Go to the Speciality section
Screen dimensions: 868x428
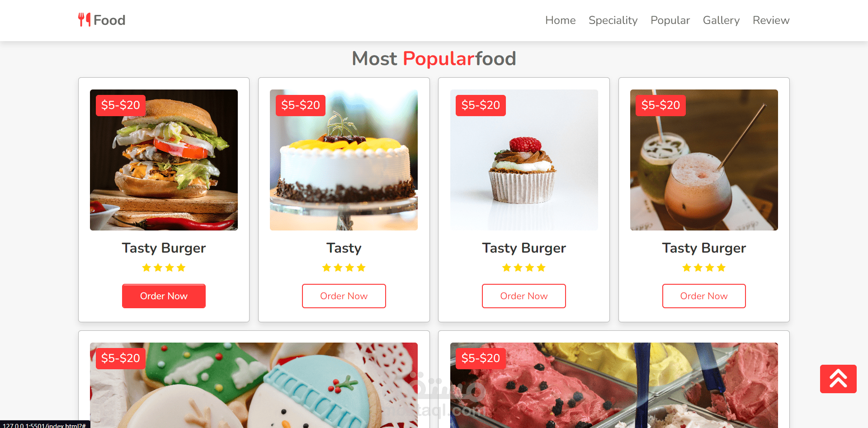point(613,20)
